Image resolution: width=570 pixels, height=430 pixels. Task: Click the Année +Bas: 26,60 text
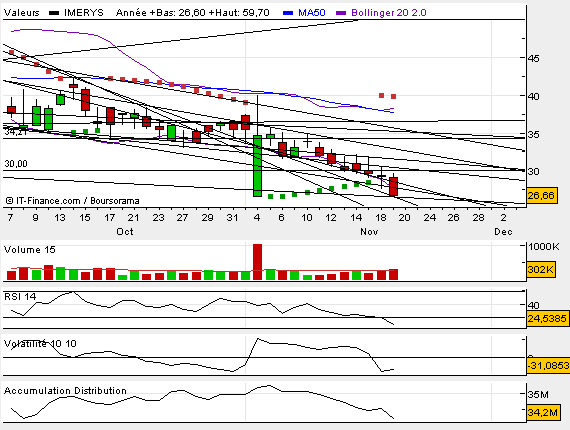click(161, 13)
